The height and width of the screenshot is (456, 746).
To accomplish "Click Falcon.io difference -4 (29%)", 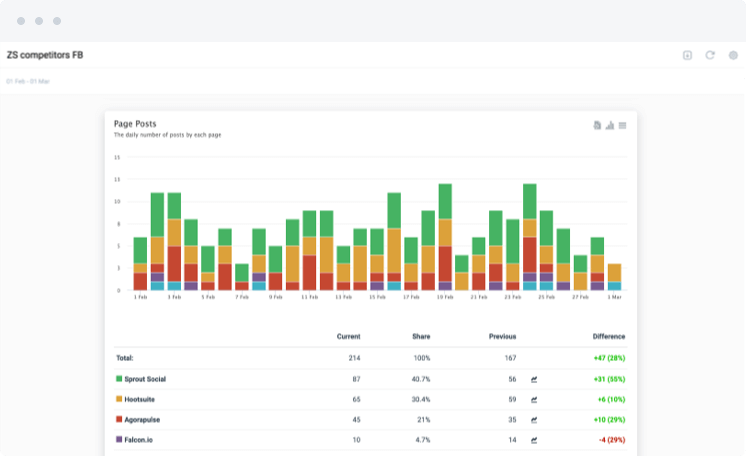I will click(612, 440).
